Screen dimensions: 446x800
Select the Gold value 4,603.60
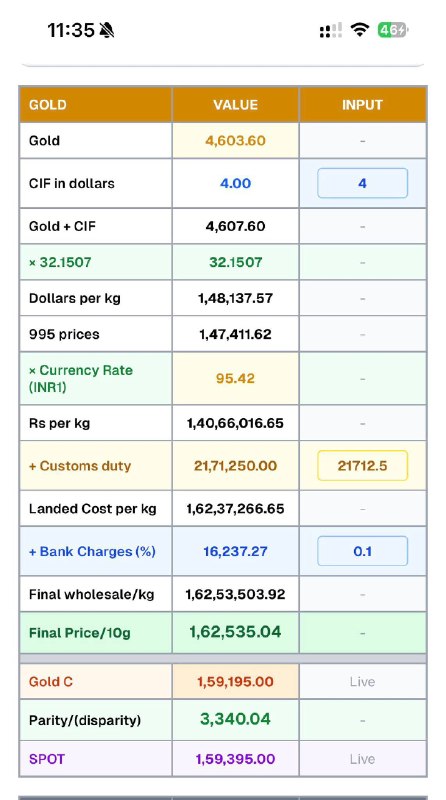(235, 140)
